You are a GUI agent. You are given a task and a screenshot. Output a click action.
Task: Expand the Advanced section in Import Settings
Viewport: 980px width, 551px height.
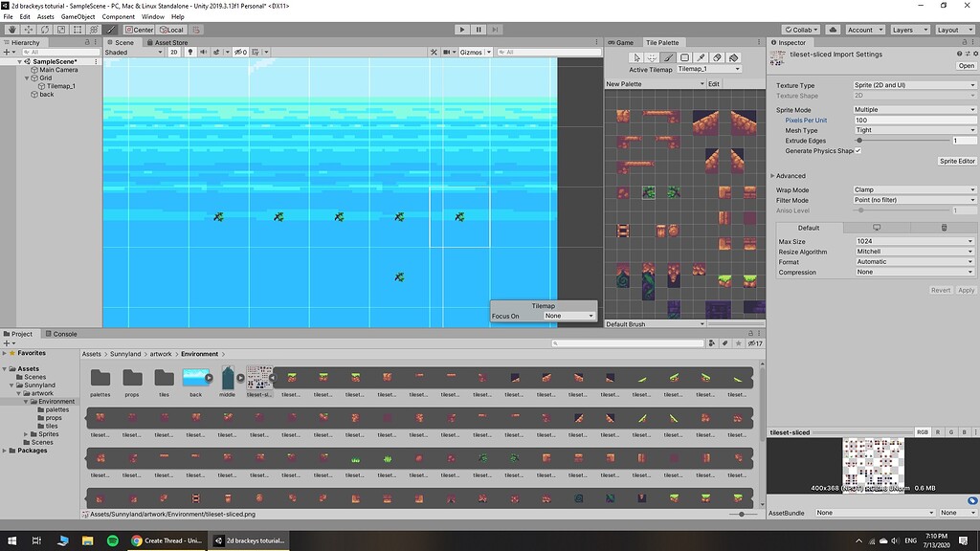[x=789, y=175]
